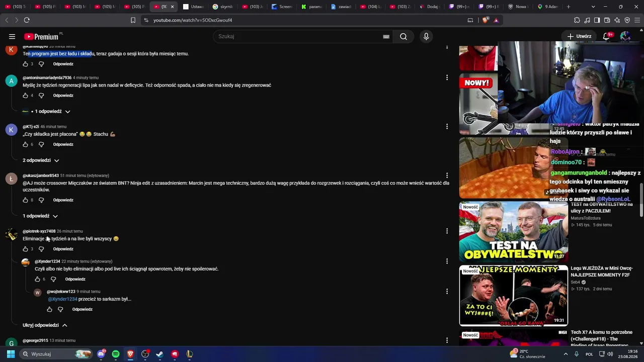Open Steam from the taskbar
644x362 pixels.
pos(159,354)
